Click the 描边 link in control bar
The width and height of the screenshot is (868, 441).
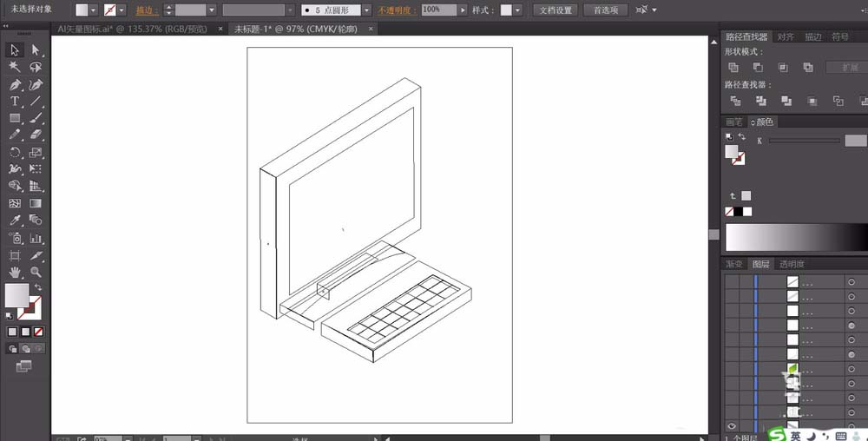[147, 10]
